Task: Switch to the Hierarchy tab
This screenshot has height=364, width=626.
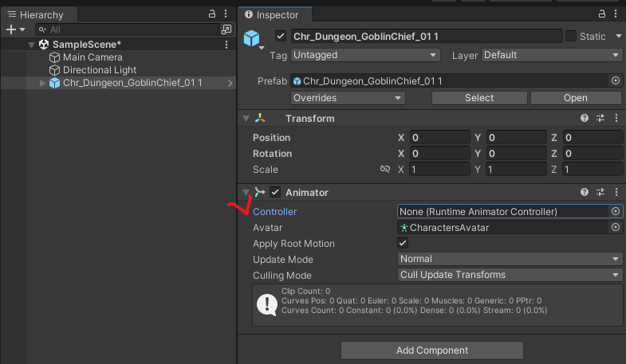Action: click(x=40, y=15)
